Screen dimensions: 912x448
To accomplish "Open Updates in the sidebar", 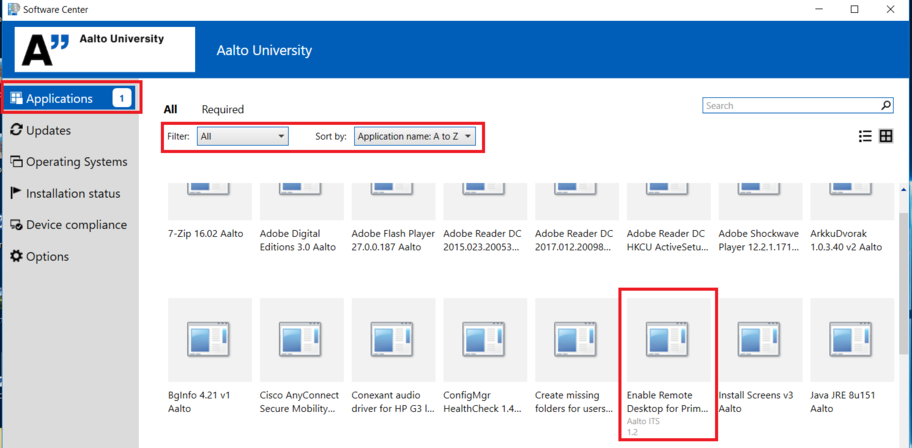I will [x=47, y=130].
